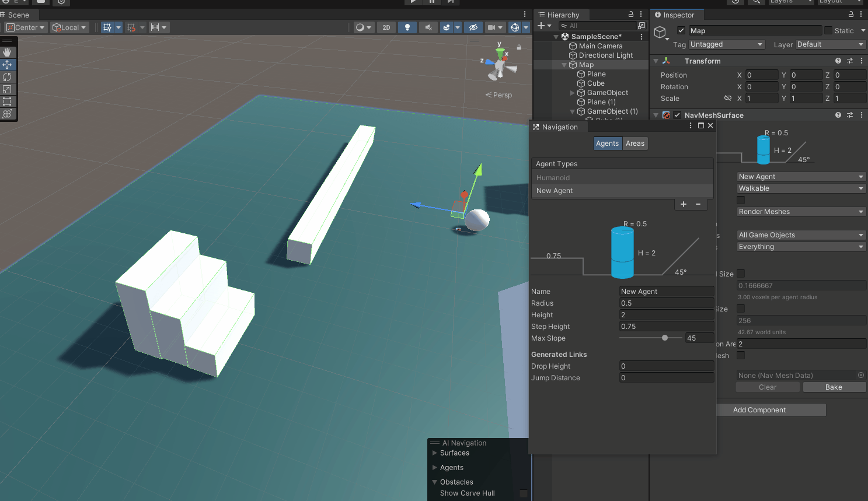Viewport: 868px width, 501px height.
Task: Click Position X input field
Action: pos(762,75)
